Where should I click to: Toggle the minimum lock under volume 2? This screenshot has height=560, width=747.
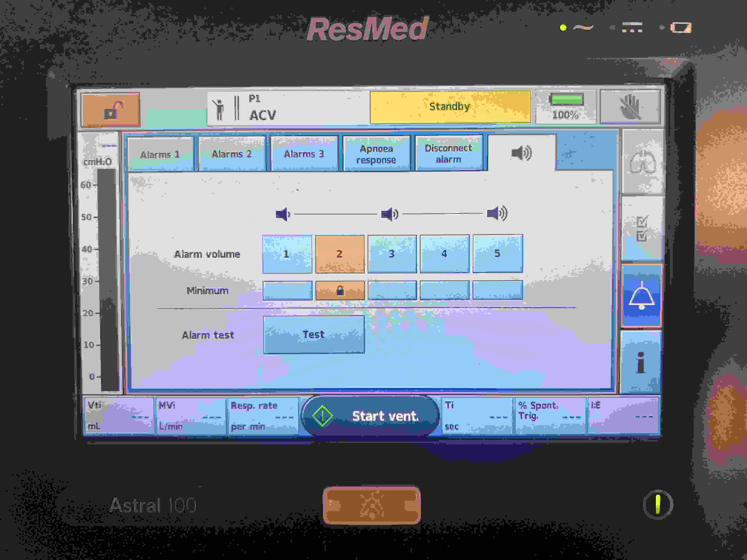coord(340,290)
